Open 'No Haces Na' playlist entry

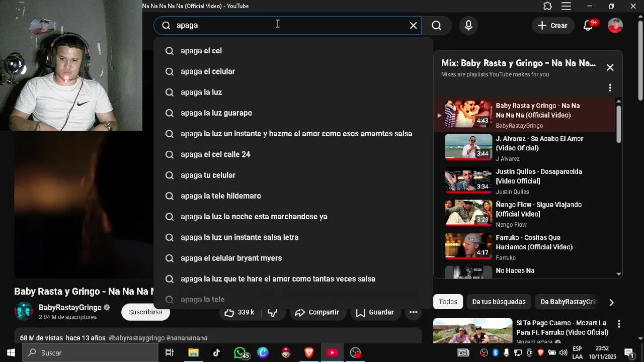pyautogui.click(x=525, y=272)
